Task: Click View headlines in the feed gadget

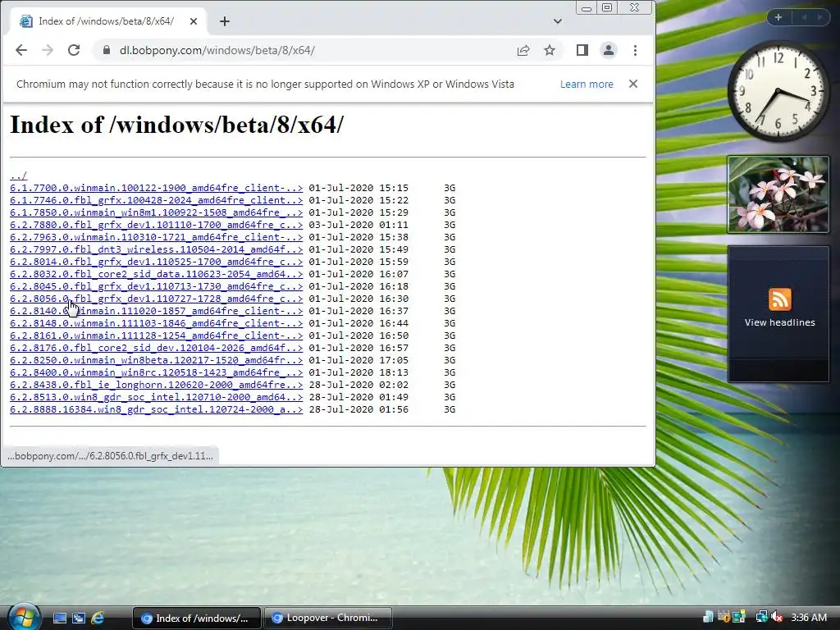Action: [779, 322]
